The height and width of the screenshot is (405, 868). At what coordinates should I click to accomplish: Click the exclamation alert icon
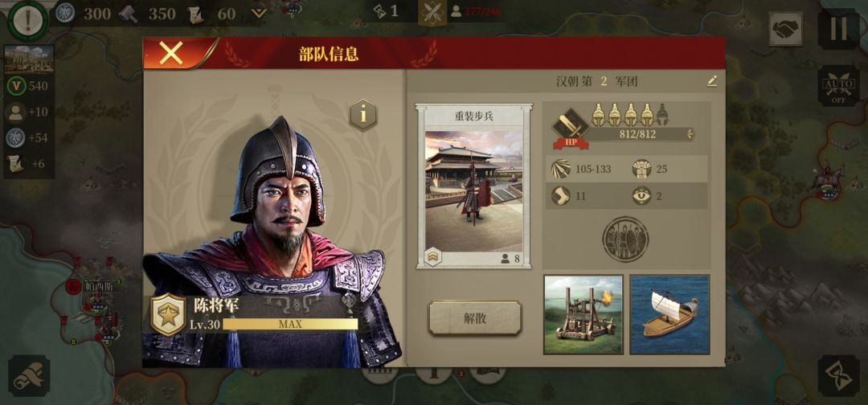coord(27,20)
